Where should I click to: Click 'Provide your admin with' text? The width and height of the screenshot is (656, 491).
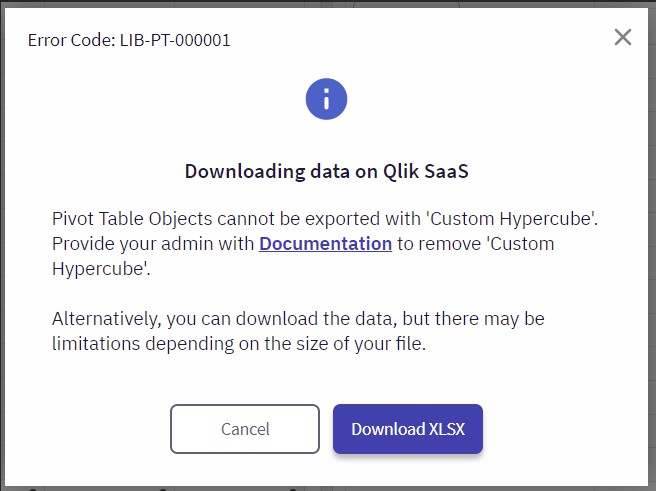(x=153, y=243)
